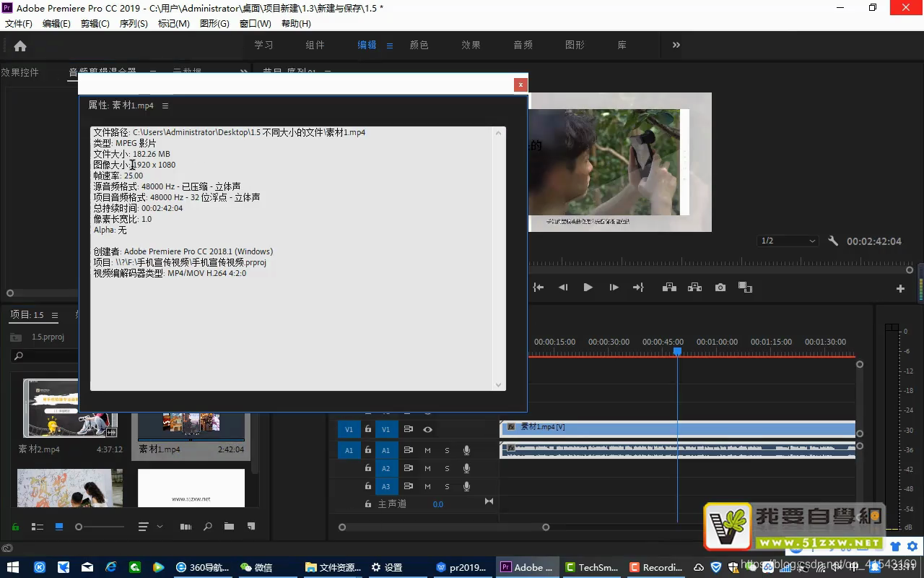Toggle V1 track lock

[x=368, y=429]
